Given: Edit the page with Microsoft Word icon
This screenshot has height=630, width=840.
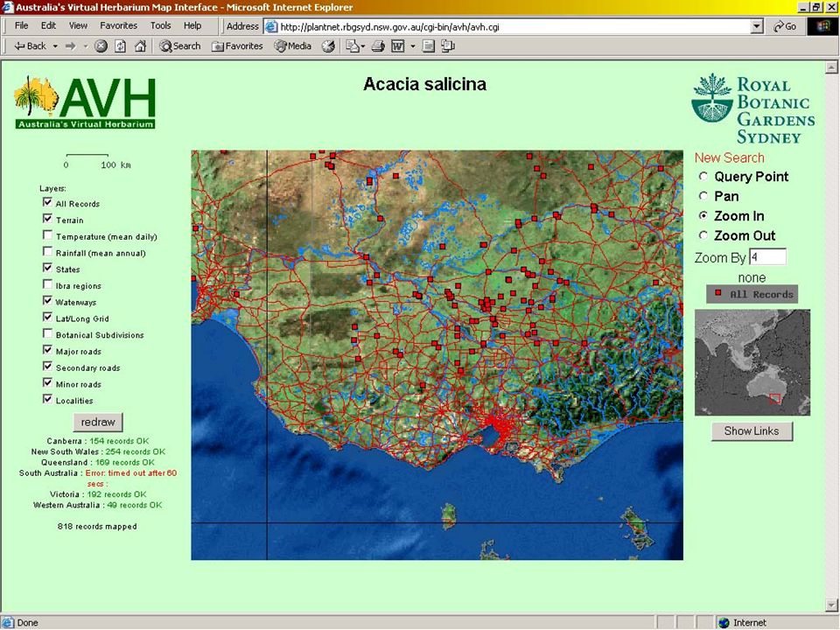Looking at the screenshot, I should click(x=397, y=46).
